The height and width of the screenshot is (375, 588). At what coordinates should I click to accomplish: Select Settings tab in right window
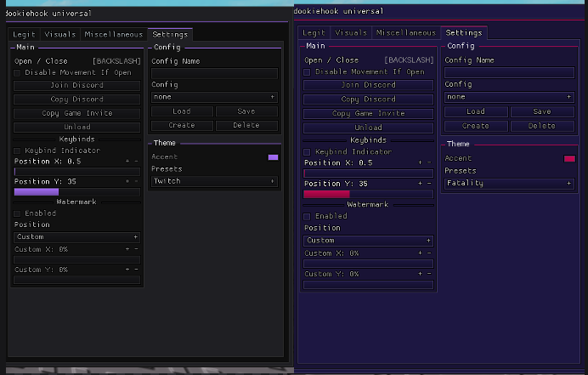(x=464, y=32)
